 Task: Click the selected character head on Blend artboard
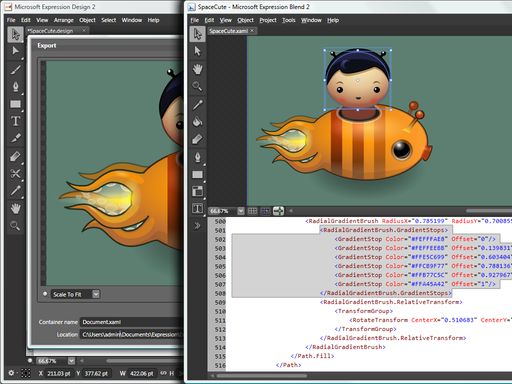(358, 80)
